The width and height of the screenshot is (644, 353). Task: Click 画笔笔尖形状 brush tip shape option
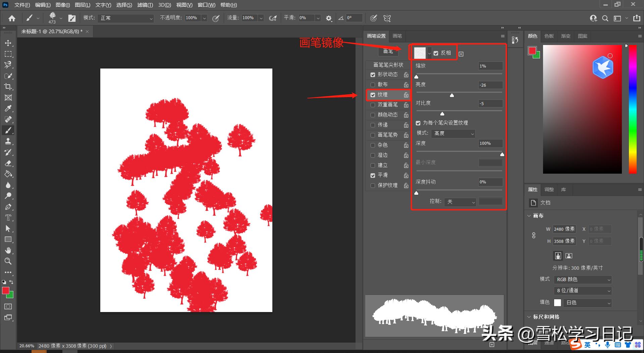[388, 65]
